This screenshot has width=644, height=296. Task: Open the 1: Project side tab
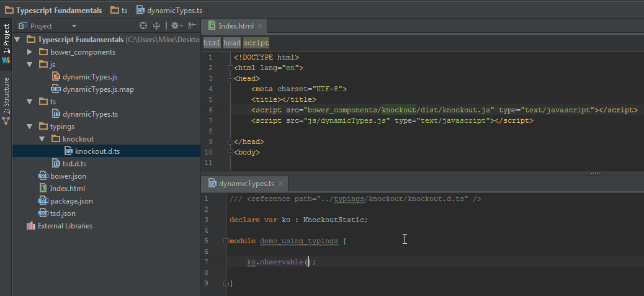[6, 39]
